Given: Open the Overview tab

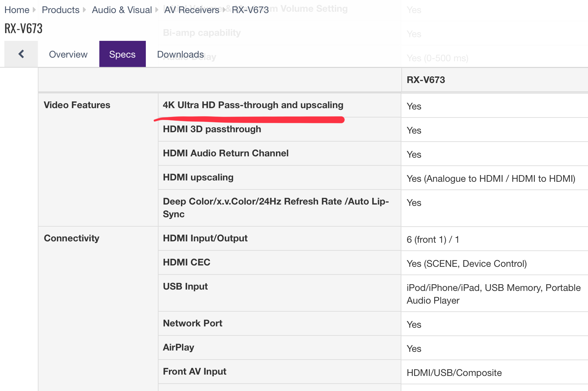Looking at the screenshot, I should (x=68, y=54).
